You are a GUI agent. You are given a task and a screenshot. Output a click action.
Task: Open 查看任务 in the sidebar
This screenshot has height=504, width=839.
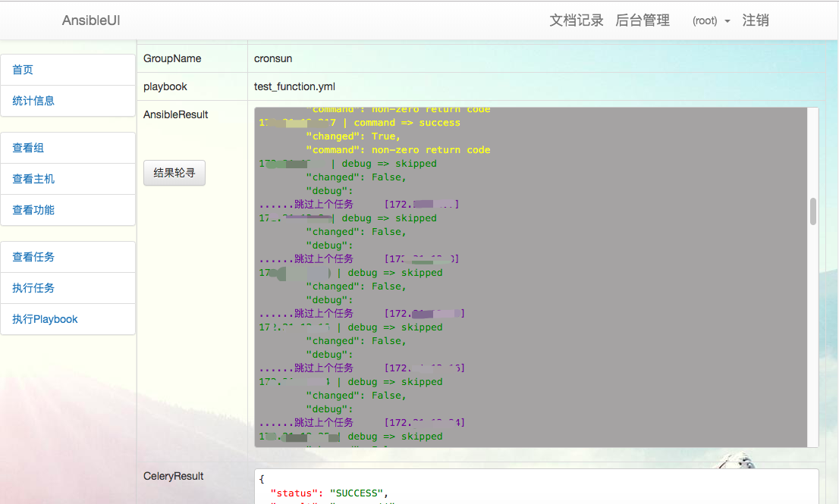point(68,256)
